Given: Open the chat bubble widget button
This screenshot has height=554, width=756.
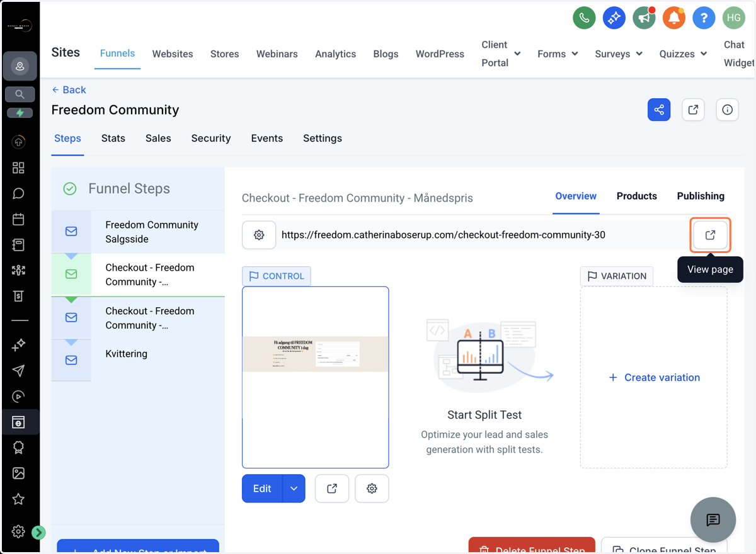Looking at the screenshot, I should click(x=713, y=520).
